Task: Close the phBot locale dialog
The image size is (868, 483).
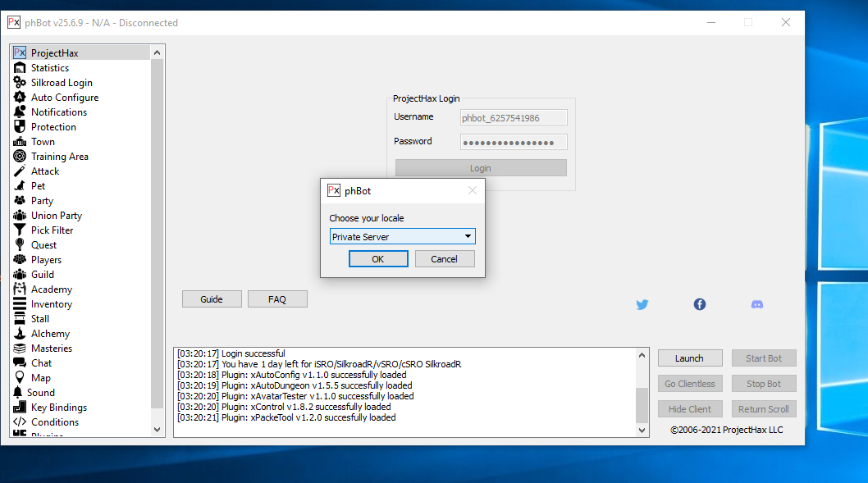Action: point(472,191)
